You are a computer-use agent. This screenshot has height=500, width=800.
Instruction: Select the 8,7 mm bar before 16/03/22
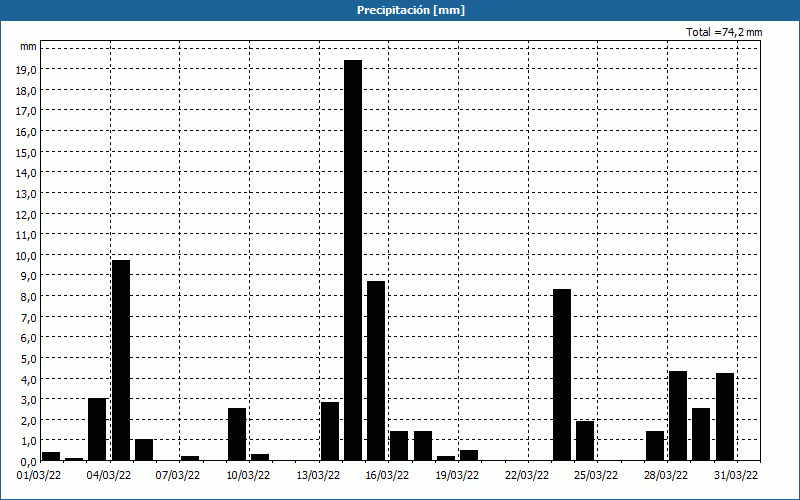[x=376, y=371]
